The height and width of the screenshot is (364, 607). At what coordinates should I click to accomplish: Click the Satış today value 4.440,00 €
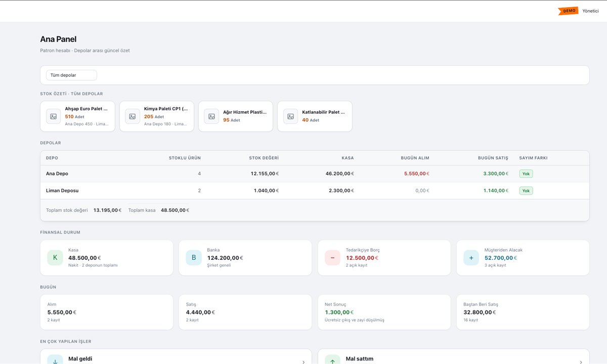tap(200, 312)
